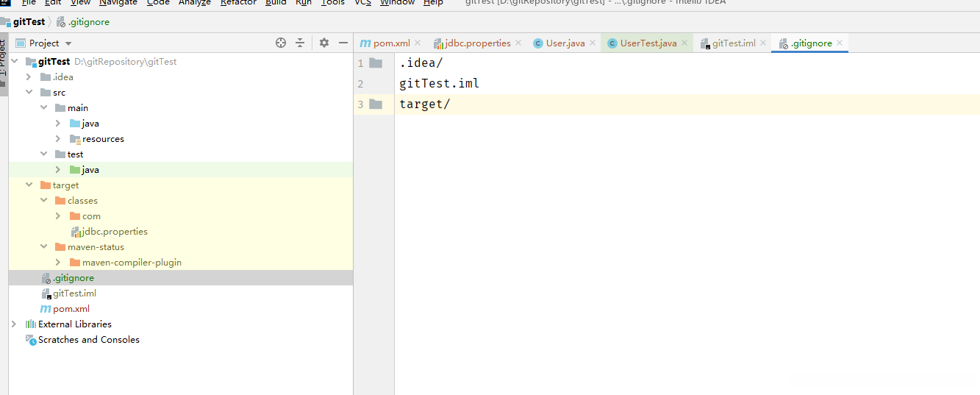Collapse the test folder arrow

click(43, 154)
